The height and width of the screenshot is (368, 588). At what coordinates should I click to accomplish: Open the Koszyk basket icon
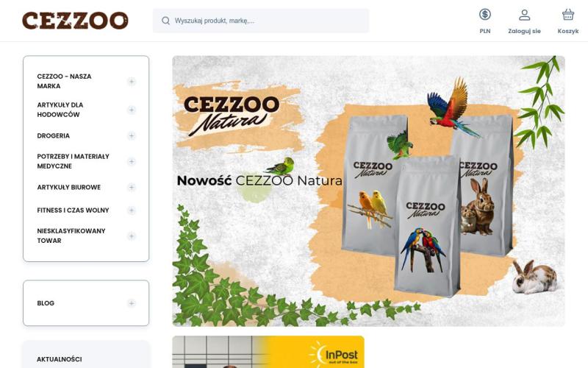point(567,15)
